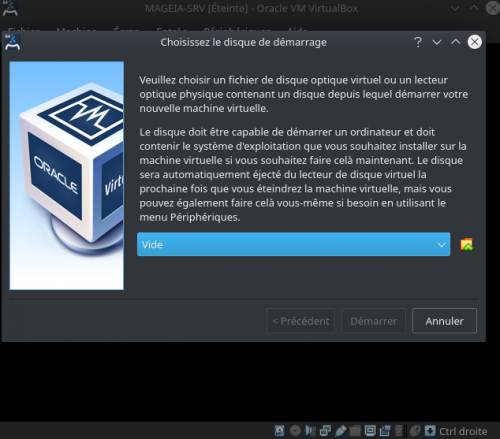The width and height of the screenshot is (500, 439).
Task: Click the virtualization 'V' status bar icon
Action: tap(400, 431)
